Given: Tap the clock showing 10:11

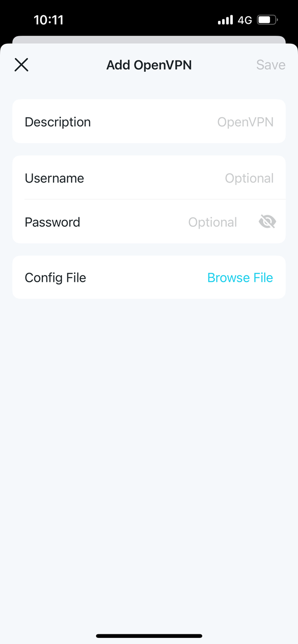Looking at the screenshot, I should (x=49, y=19).
